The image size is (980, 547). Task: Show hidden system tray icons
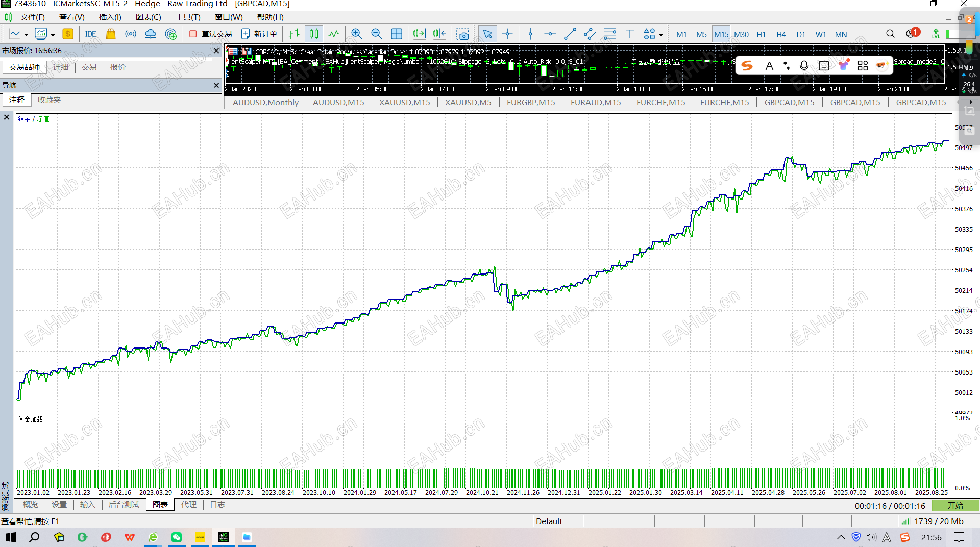[x=841, y=537]
